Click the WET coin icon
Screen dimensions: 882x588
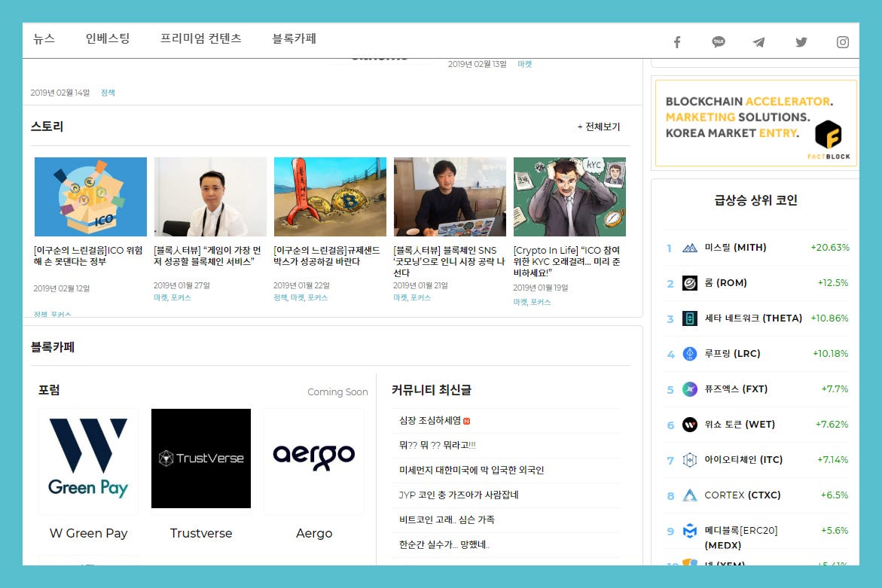click(x=690, y=425)
